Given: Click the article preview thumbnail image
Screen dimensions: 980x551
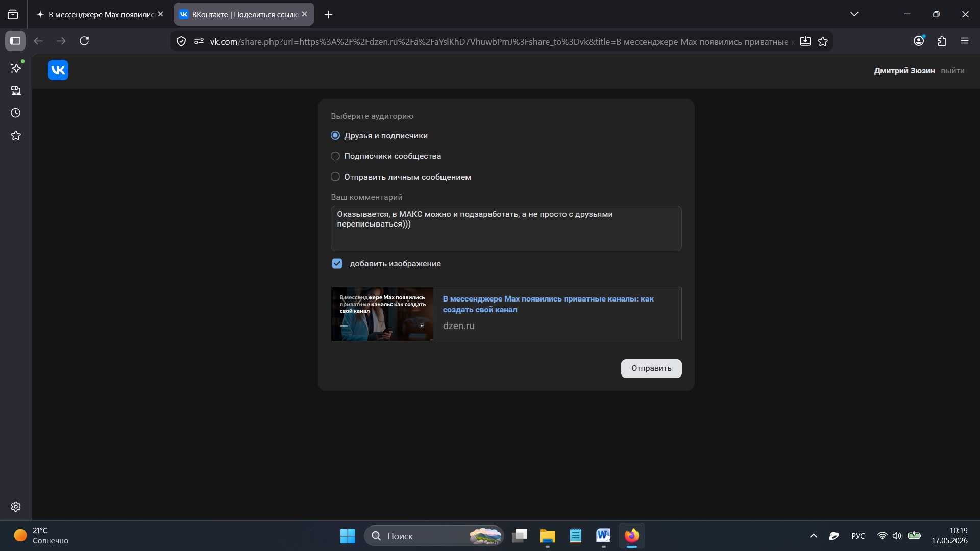Looking at the screenshot, I should tap(382, 314).
